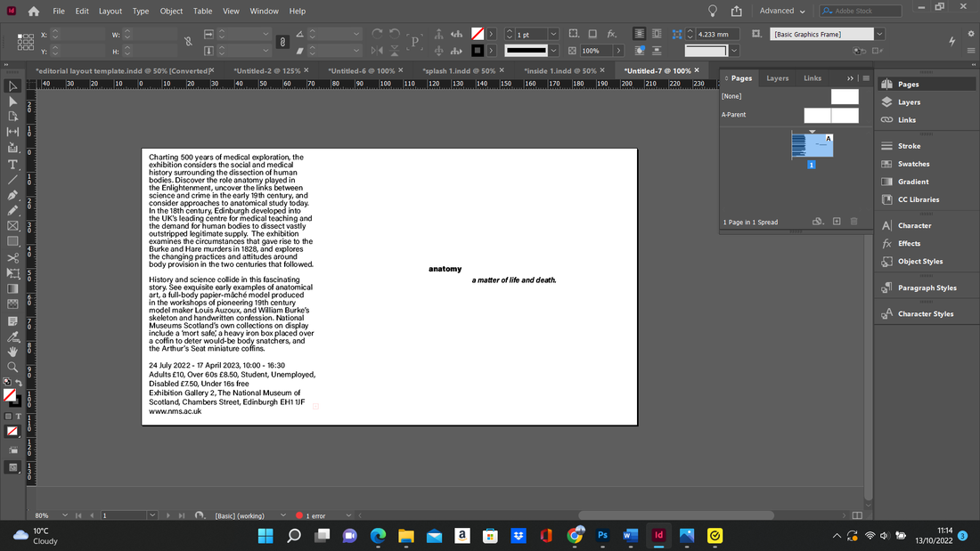Open the Basic Graphics Frame dropdown

point(879,34)
